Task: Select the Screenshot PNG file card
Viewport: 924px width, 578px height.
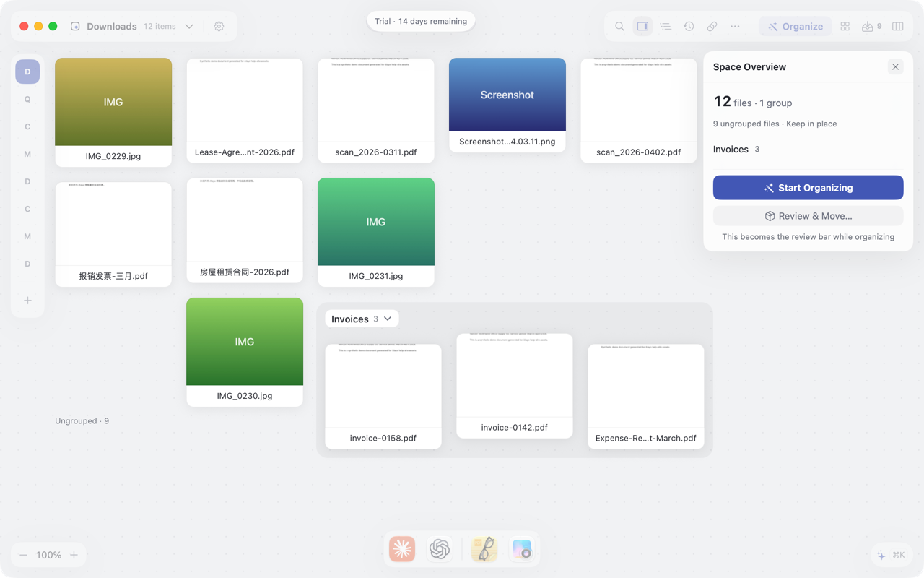Action: (507, 105)
